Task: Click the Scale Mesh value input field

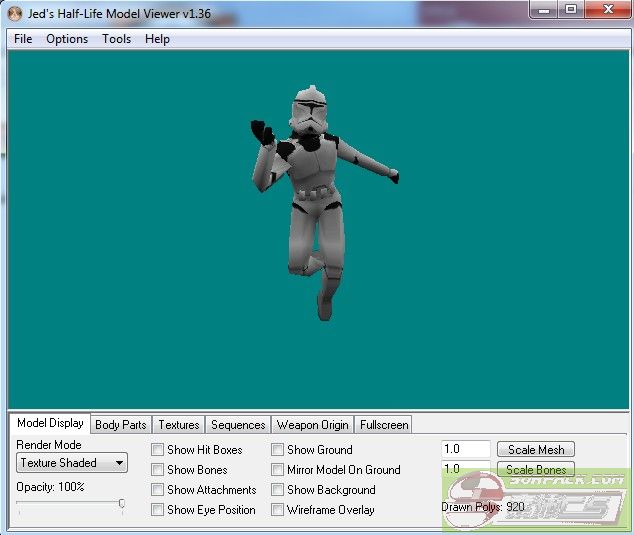Action: point(465,450)
